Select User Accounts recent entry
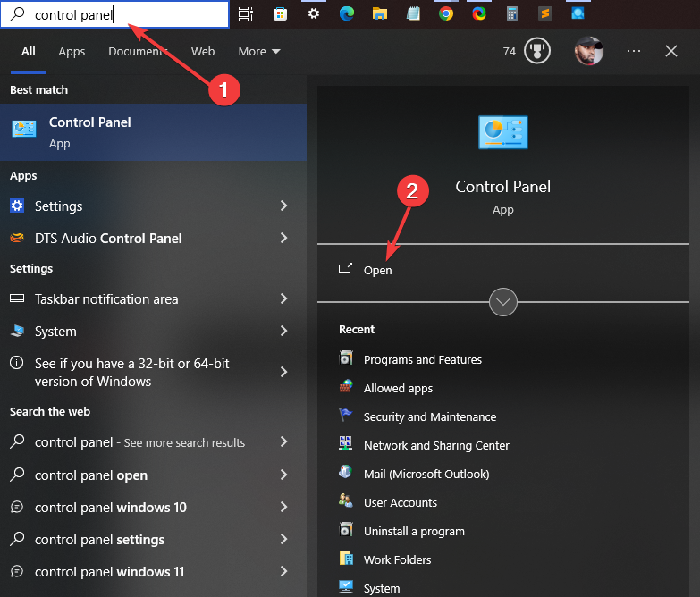The height and width of the screenshot is (597, 700). (400, 503)
